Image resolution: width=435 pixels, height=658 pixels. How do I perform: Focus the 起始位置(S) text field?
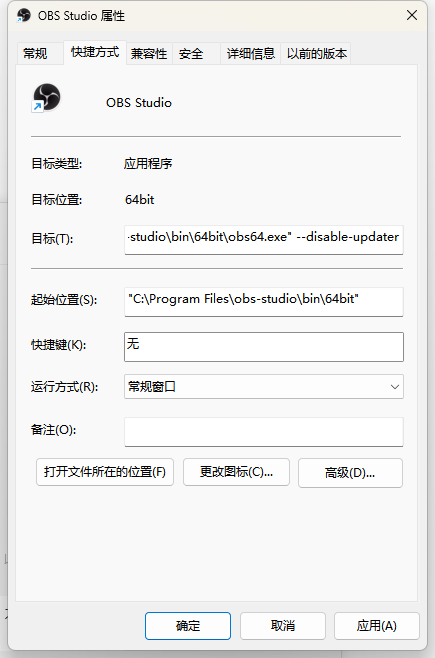coord(264,301)
